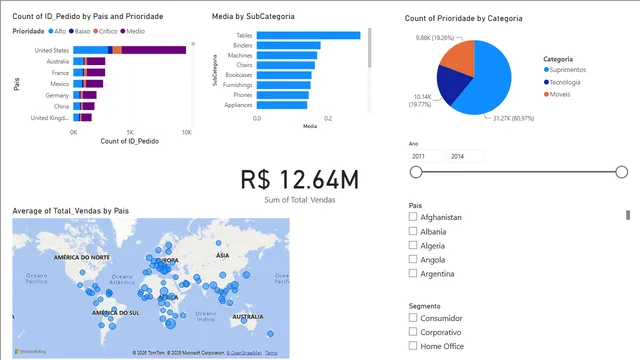Click the Media by SubCategoria chart scrollbar
This screenshot has width=640, height=360.
[369, 48]
